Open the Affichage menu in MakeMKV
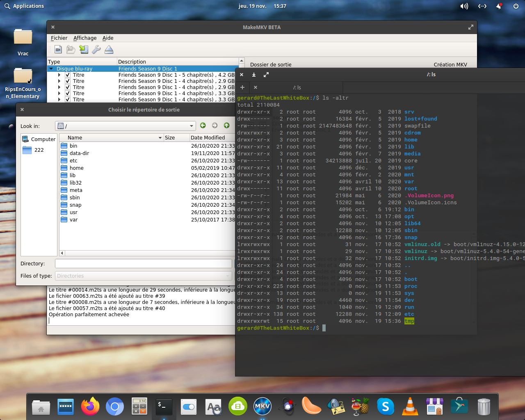The height and width of the screenshot is (420, 525). (85, 38)
